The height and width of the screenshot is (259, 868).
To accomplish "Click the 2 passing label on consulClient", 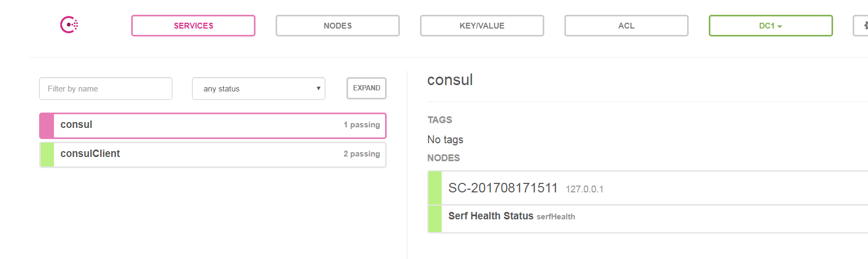I will coord(362,154).
